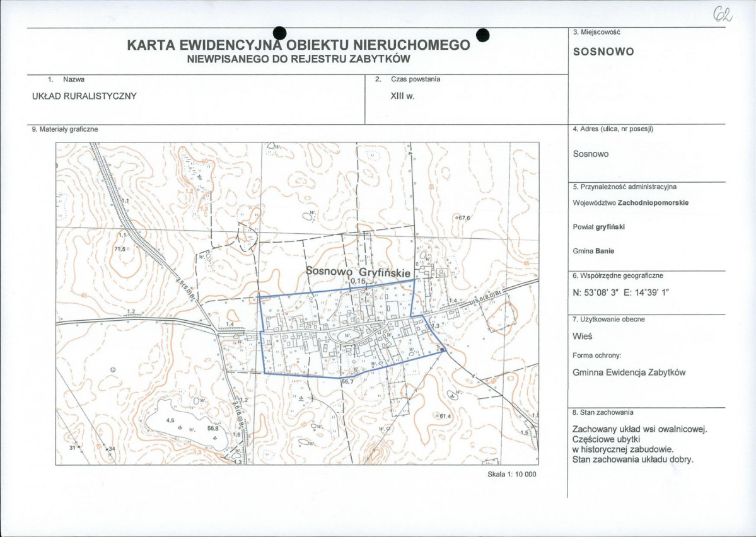Click the coordinates N: 53°08' 3" E: 14°39' 1"

[x=621, y=292]
